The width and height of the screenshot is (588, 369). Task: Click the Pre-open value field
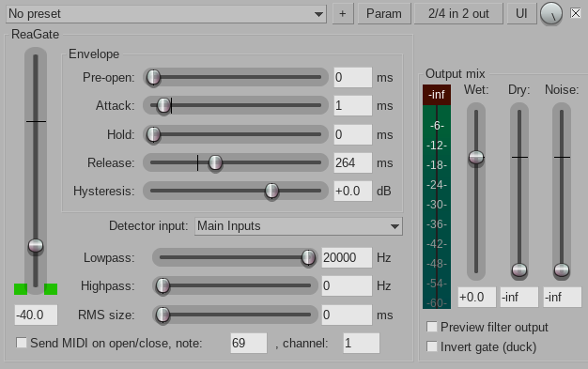click(353, 77)
